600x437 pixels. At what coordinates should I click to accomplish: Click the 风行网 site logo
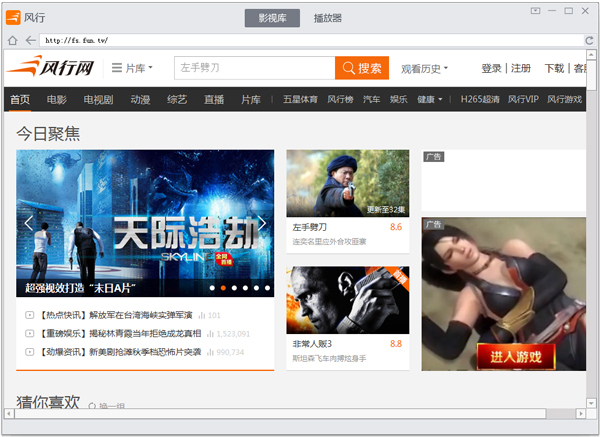point(51,66)
